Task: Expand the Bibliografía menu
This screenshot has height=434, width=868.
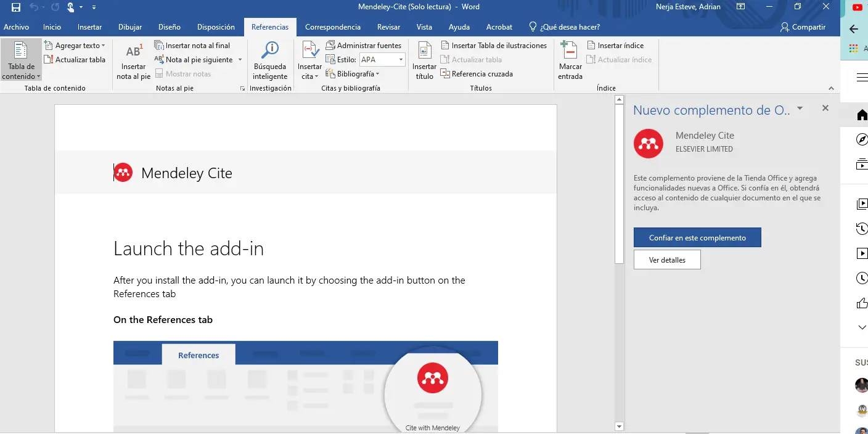Action: [x=353, y=74]
